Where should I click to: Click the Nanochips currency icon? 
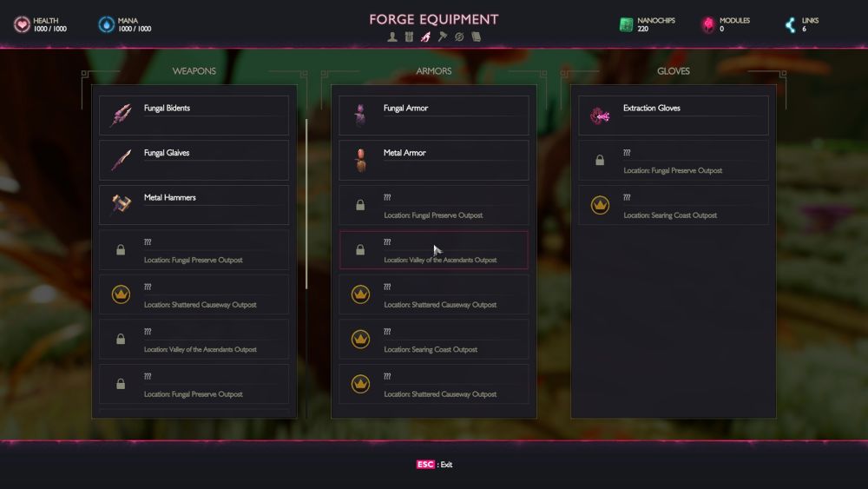click(626, 24)
